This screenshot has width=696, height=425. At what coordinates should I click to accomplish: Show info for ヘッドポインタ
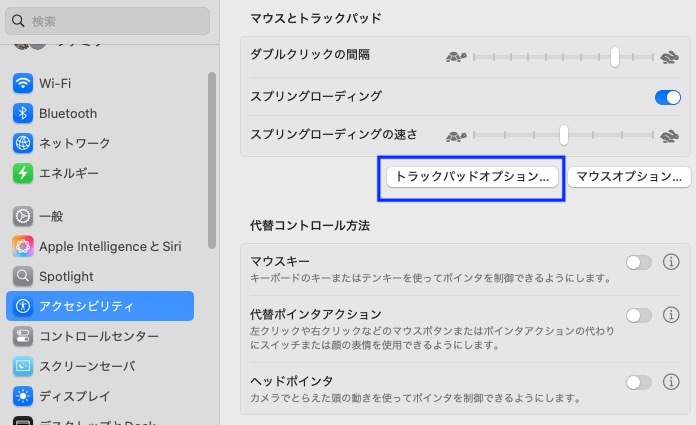tap(672, 382)
